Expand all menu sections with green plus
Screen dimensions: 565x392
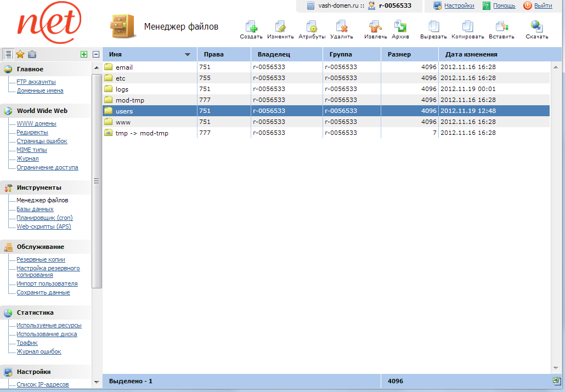84,54
